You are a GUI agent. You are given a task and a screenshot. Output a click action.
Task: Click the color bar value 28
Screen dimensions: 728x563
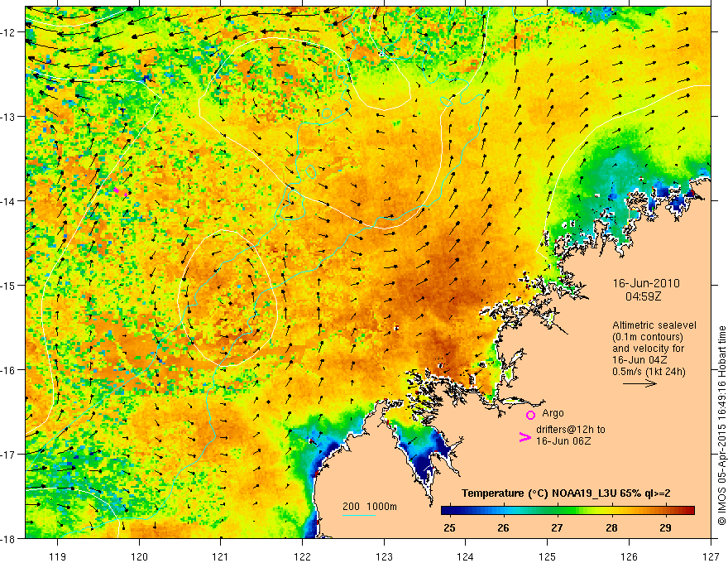point(611,527)
